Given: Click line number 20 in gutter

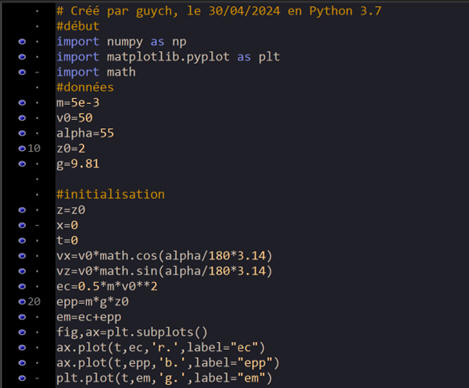Looking at the screenshot, I should click(34, 302).
